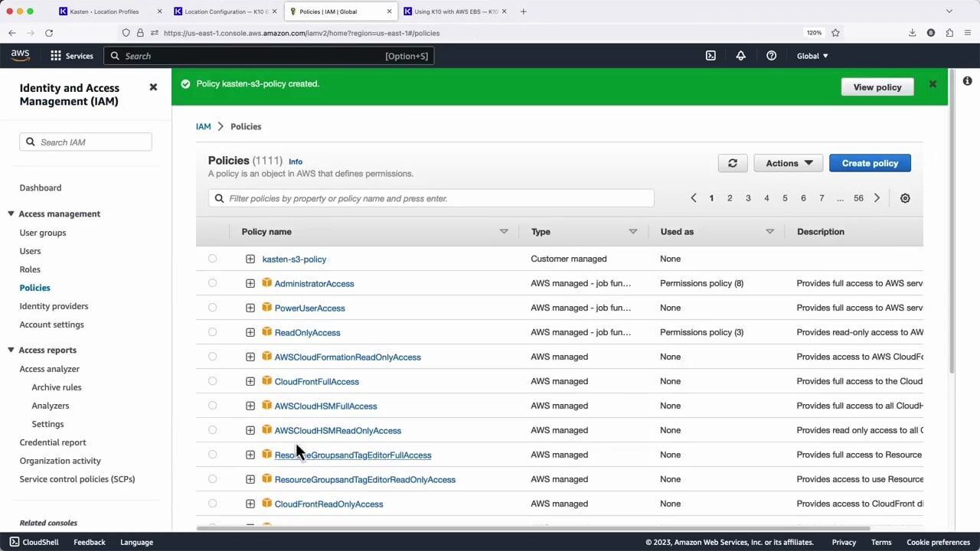The width and height of the screenshot is (980, 551).
Task: Select the PowerUserAccess radio button
Action: 212,308
